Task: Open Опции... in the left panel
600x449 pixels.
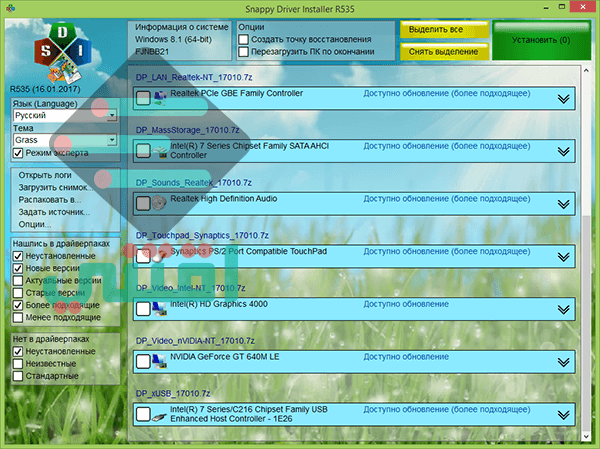Action: pos(34,224)
